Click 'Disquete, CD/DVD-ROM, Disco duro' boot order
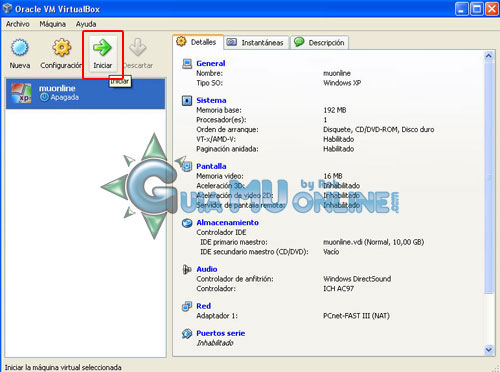Viewport: 500px width, 372px height. 379,129
